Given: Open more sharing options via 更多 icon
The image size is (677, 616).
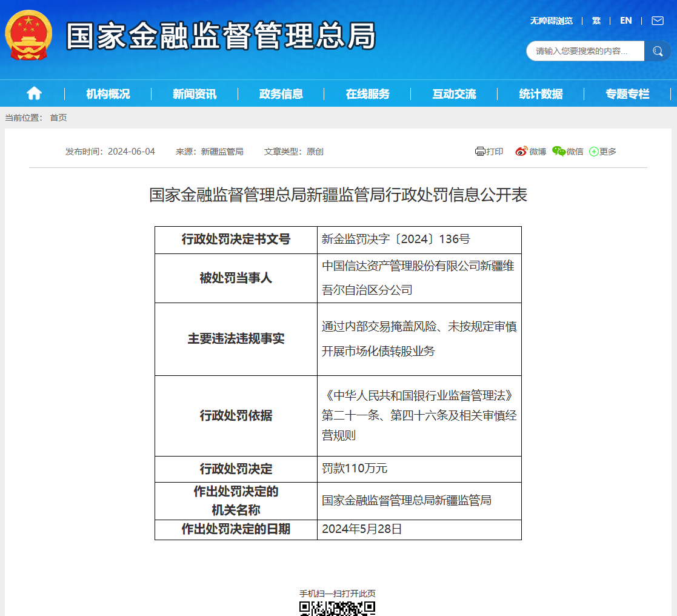Looking at the screenshot, I should pyautogui.click(x=602, y=151).
